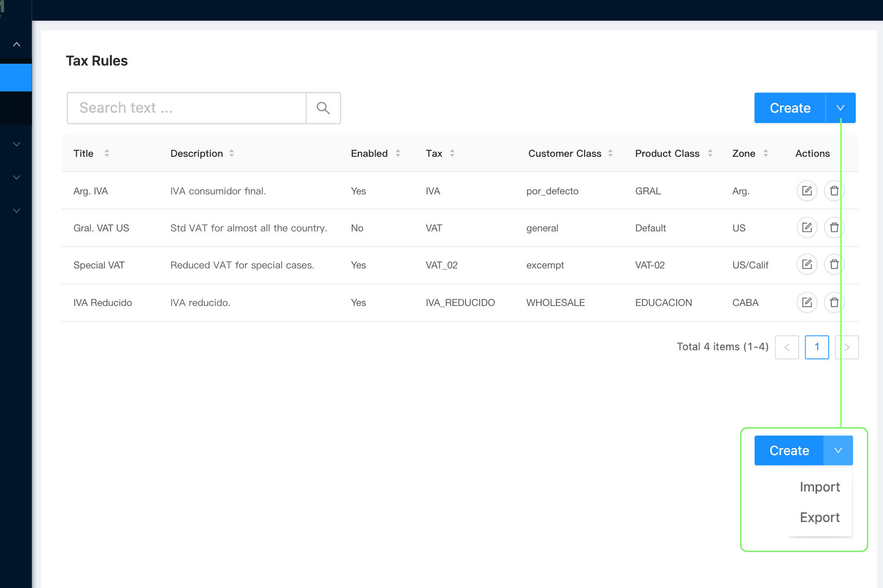Image resolution: width=883 pixels, height=588 pixels.
Task: Sort table by Title column
Action: pos(107,154)
